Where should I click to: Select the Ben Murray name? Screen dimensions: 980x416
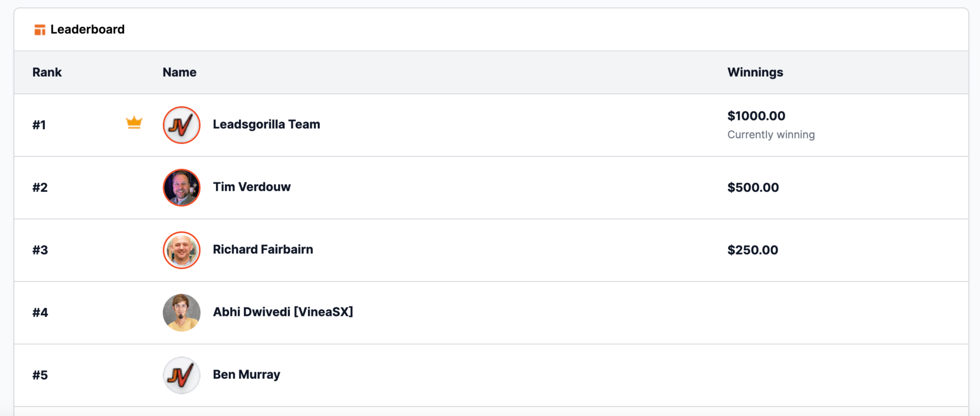(247, 375)
